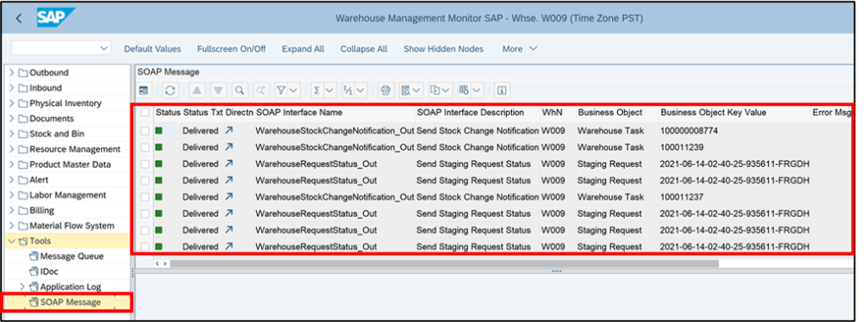Toggle the select-all checkbox in table header
This screenshot has height=322, width=868.
pyautogui.click(x=145, y=113)
